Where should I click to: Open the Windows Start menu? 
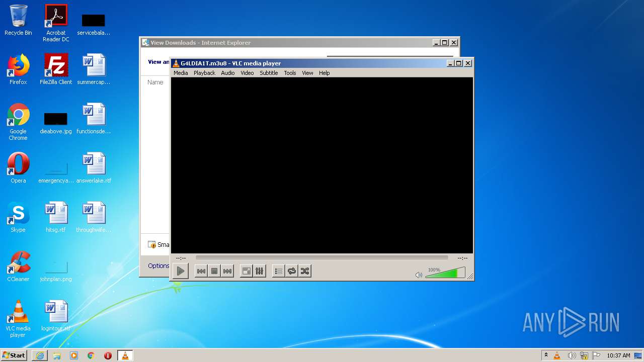coord(14,355)
